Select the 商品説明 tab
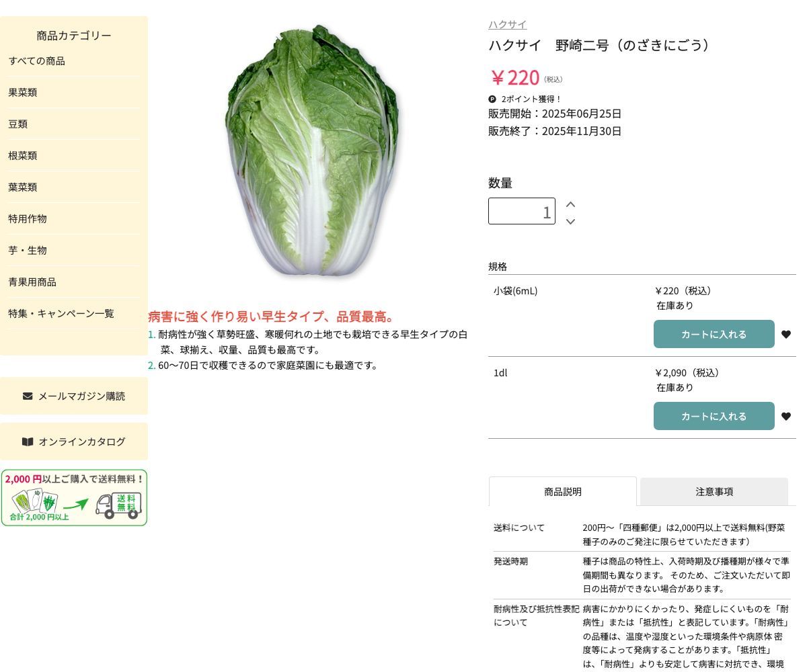The width and height of the screenshot is (807, 672). pyautogui.click(x=562, y=492)
